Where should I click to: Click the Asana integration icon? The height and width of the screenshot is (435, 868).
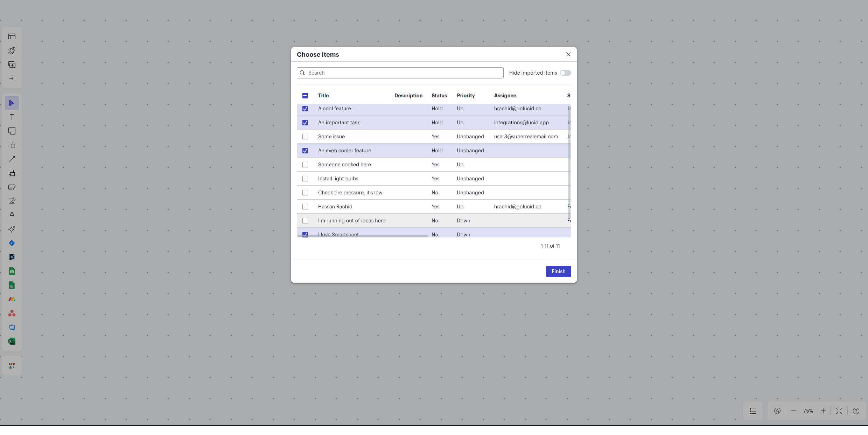pos(12,313)
